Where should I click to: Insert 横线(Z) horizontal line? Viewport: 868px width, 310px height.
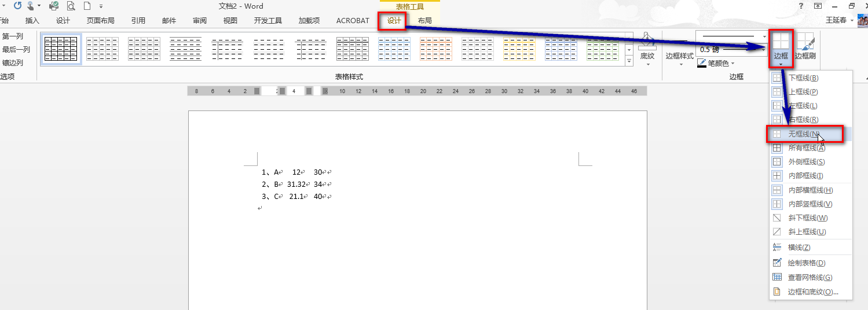pyautogui.click(x=811, y=247)
